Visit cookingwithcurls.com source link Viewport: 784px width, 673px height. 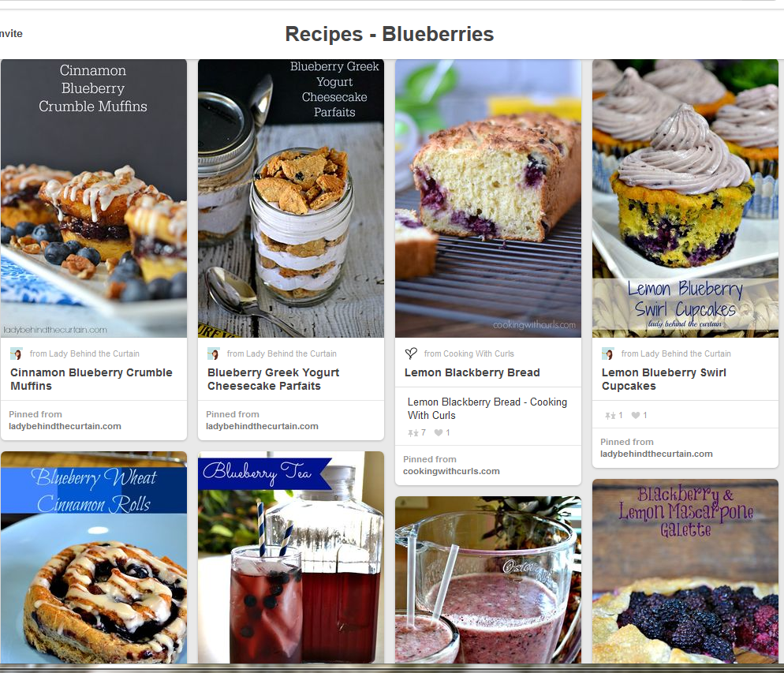point(451,472)
